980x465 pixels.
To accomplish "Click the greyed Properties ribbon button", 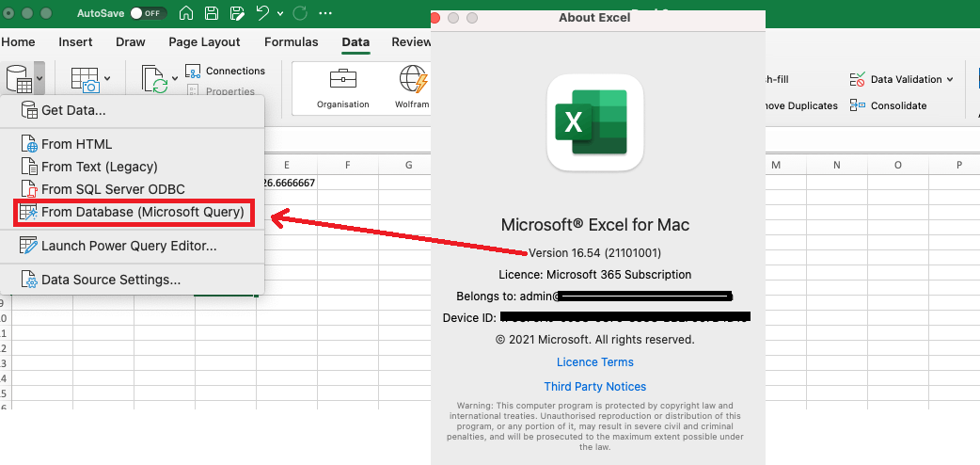I will [222, 91].
